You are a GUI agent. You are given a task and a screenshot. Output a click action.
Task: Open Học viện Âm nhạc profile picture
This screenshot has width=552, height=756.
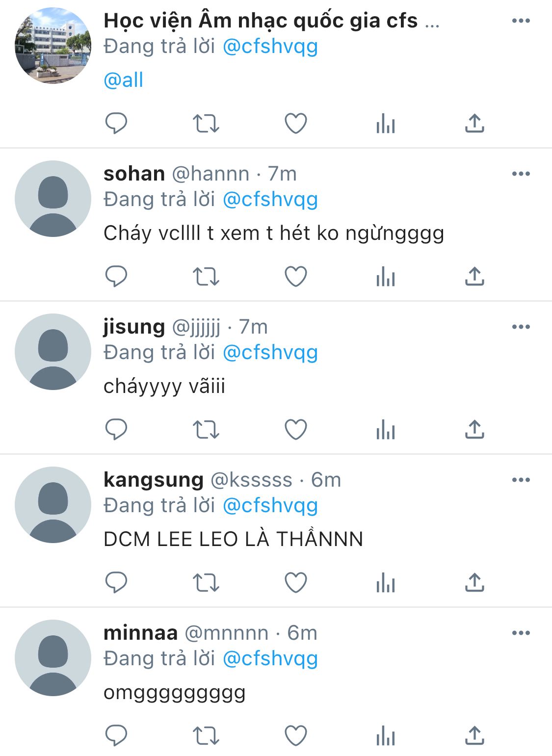53,46
